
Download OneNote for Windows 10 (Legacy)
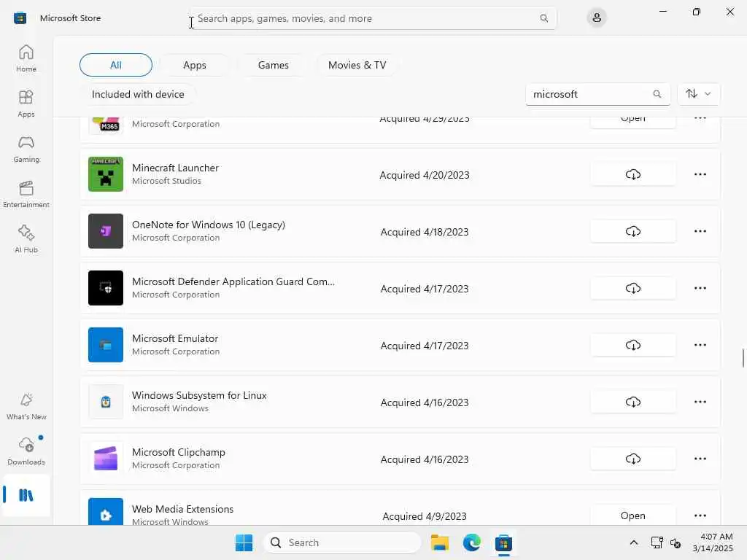pos(632,231)
